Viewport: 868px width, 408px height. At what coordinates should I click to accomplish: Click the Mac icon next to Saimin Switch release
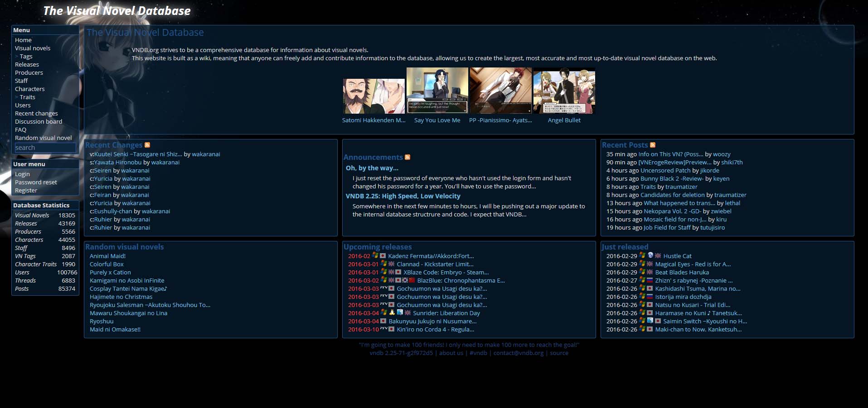[x=650, y=321]
